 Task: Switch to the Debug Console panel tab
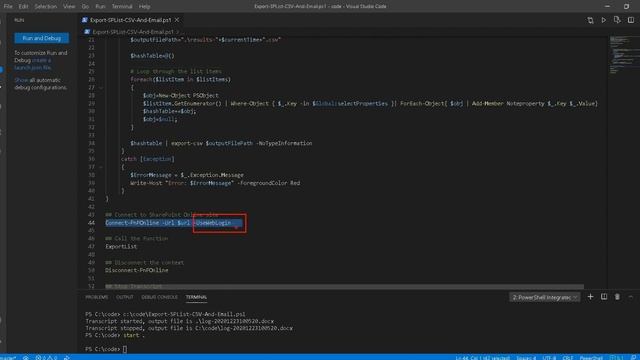tap(160, 297)
